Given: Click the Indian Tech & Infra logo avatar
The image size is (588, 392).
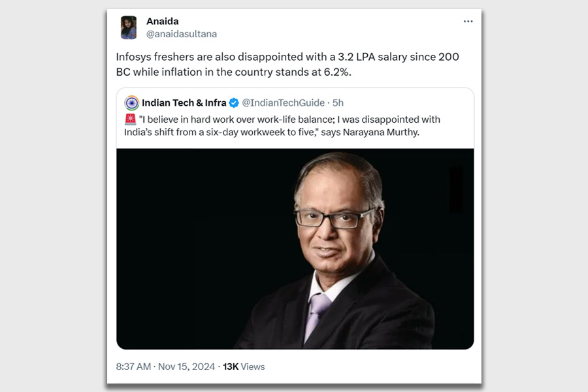Looking at the screenshot, I should pos(132,103).
